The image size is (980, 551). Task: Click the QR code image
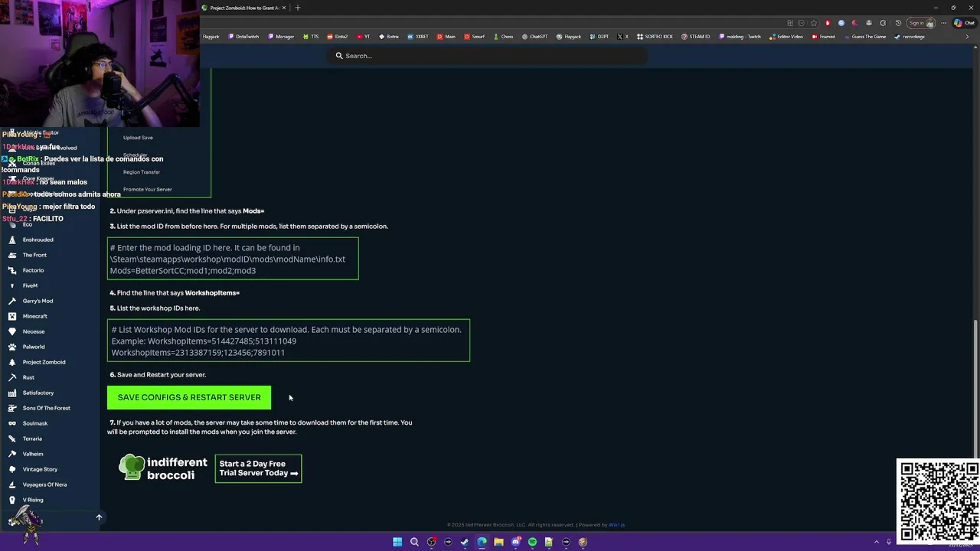(x=938, y=500)
